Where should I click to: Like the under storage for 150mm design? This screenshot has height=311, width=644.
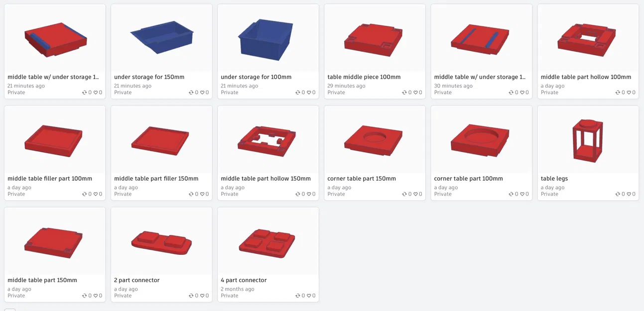pos(203,93)
